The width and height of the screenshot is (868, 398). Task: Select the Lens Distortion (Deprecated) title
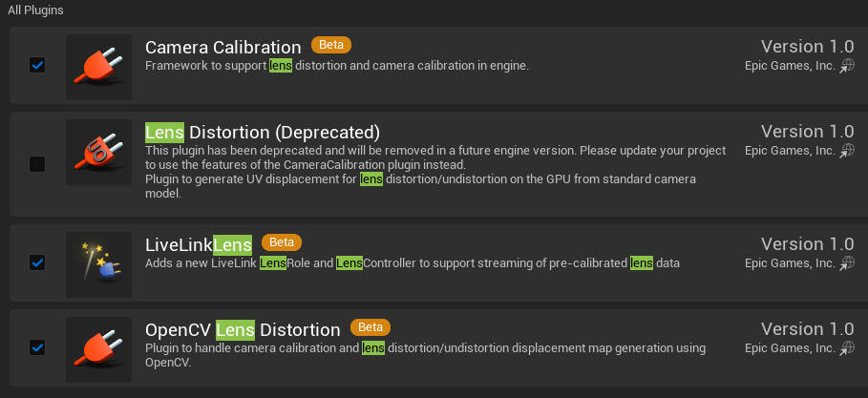pos(263,132)
